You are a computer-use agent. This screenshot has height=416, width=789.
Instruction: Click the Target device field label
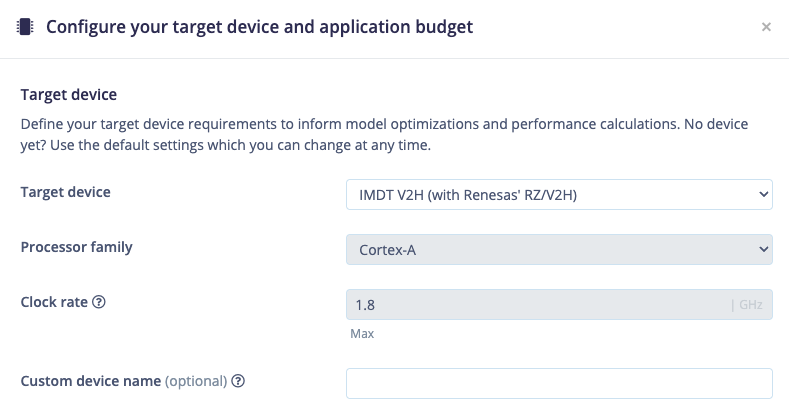point(65,192)
